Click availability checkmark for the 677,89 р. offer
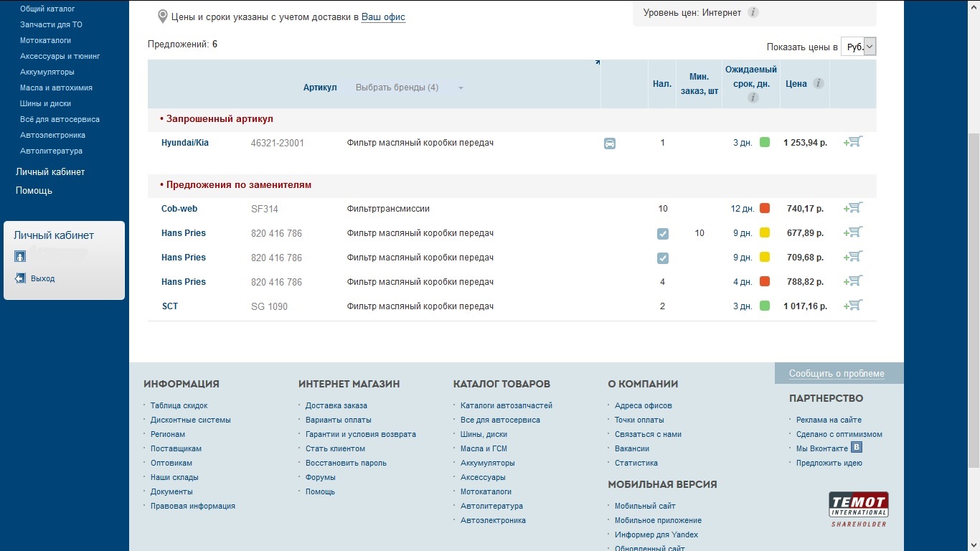The width and height of the screenshot is (980, 551). click(x=663, y=234)
